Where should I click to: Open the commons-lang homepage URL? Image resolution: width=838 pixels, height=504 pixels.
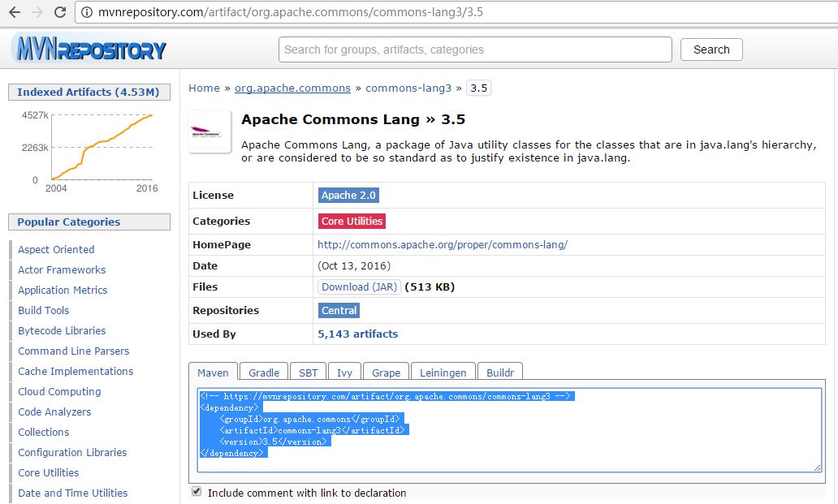click(x=443, y=244)
